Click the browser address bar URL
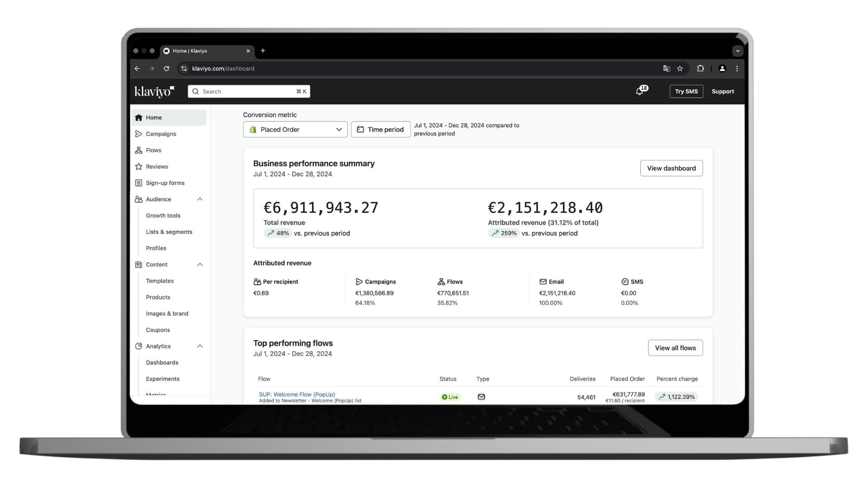The image size is (868, 488). [223, 69]
